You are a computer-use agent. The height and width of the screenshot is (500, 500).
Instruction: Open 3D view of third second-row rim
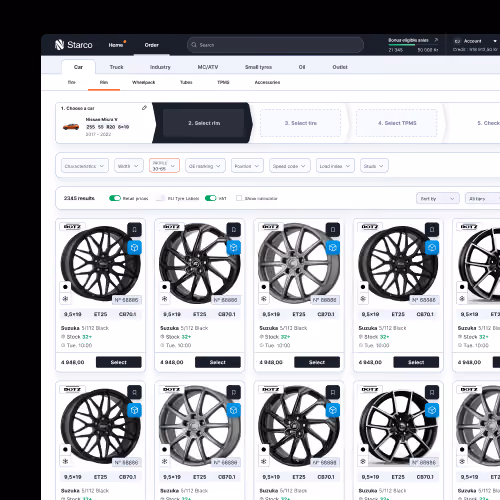[333, 410]
